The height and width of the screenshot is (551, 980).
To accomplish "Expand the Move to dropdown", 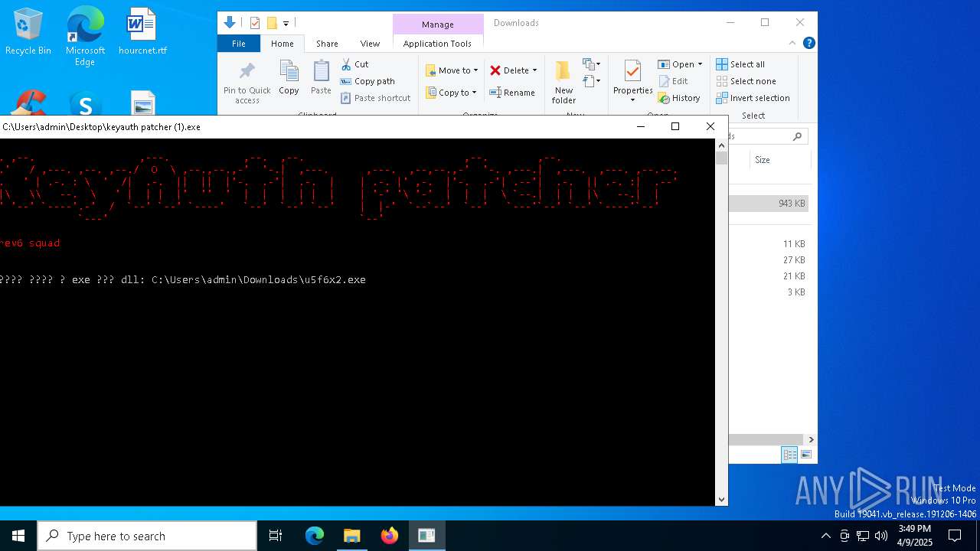I will tap(475, 70).
